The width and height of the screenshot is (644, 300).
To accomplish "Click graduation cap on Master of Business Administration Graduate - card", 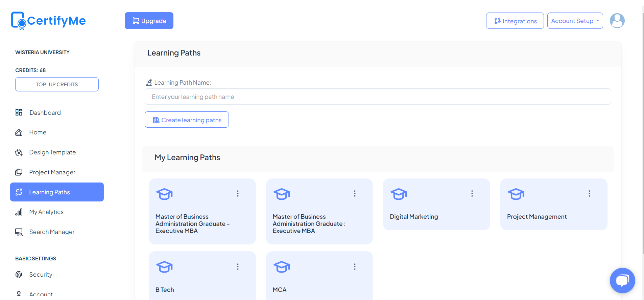I will [164, 194].
